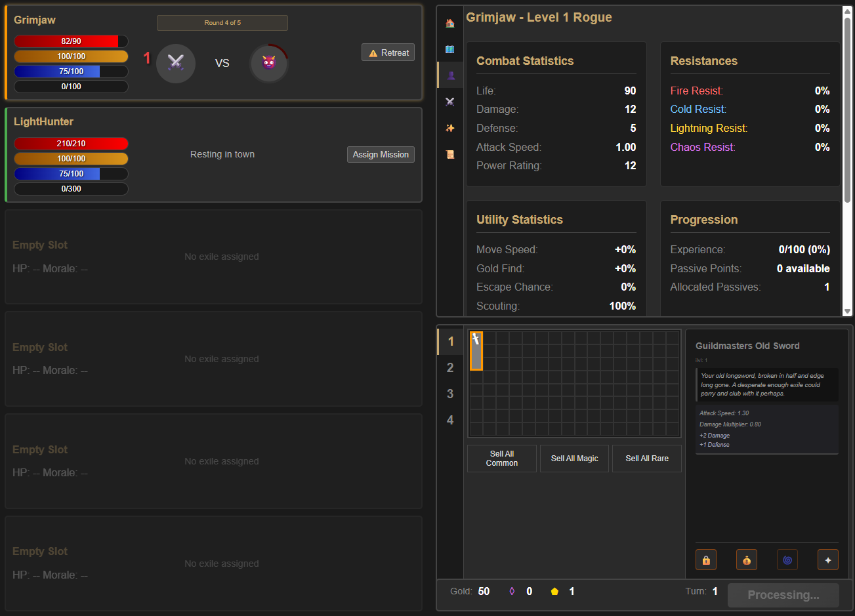Retreat Grimjaw from combat
Screen dimensions: 855x616
[388, 52]
